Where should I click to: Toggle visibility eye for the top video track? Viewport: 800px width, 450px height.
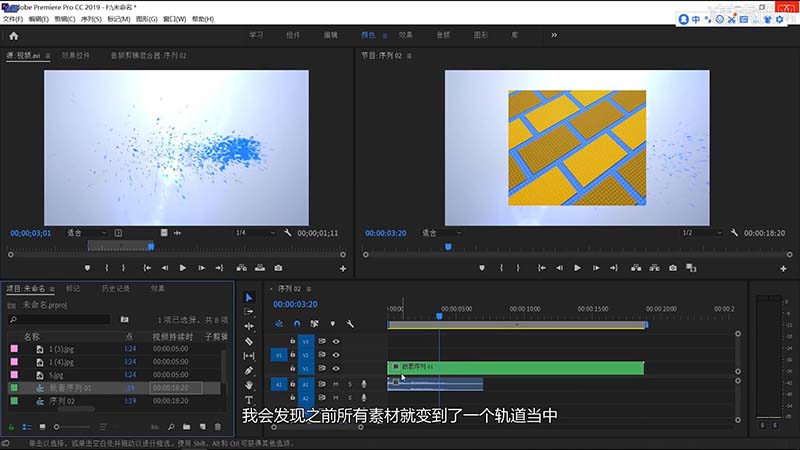[335, 341]
